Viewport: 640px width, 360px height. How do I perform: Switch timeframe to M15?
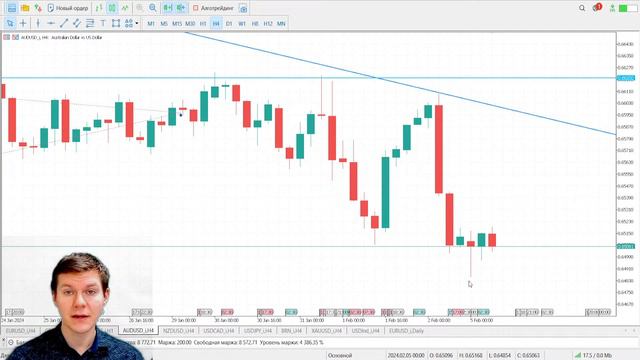pyautogui.click(x=177, y=24)
